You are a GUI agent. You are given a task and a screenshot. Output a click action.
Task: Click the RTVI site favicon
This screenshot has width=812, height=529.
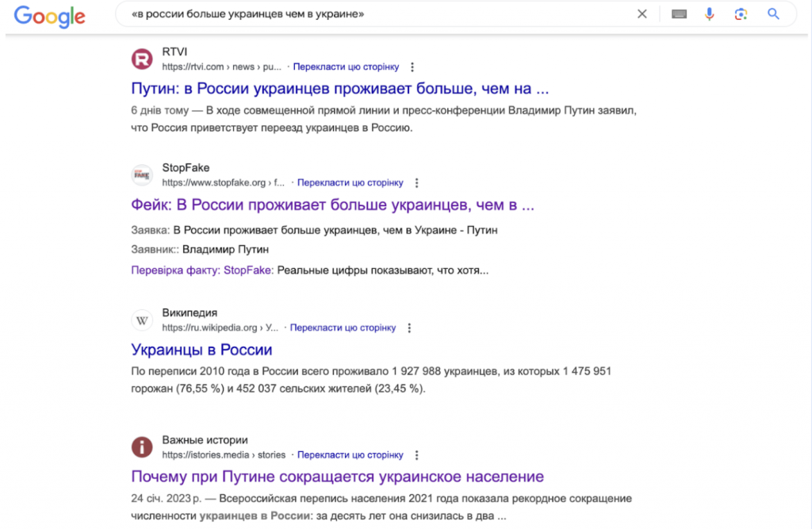tap(142, 59)
